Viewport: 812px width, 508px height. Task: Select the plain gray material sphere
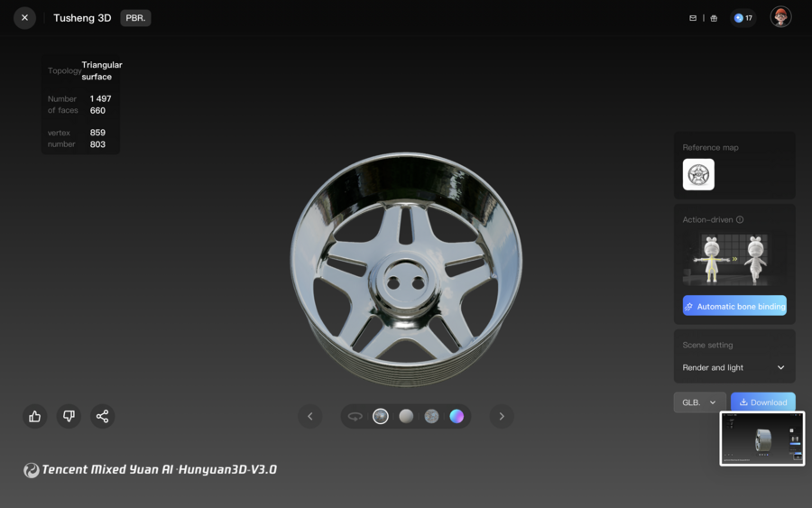[x=406, y=416]
